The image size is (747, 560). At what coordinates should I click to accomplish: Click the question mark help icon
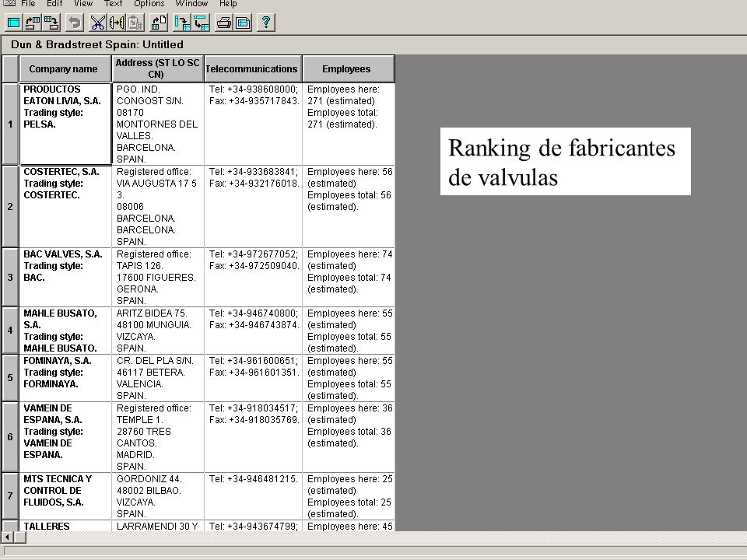[266, 23]
